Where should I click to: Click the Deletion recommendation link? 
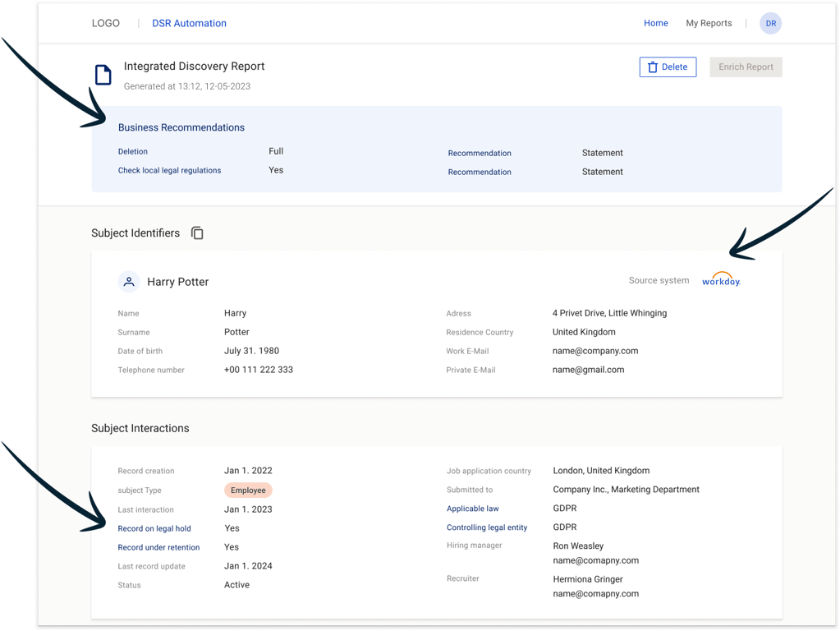click(133, 152)
